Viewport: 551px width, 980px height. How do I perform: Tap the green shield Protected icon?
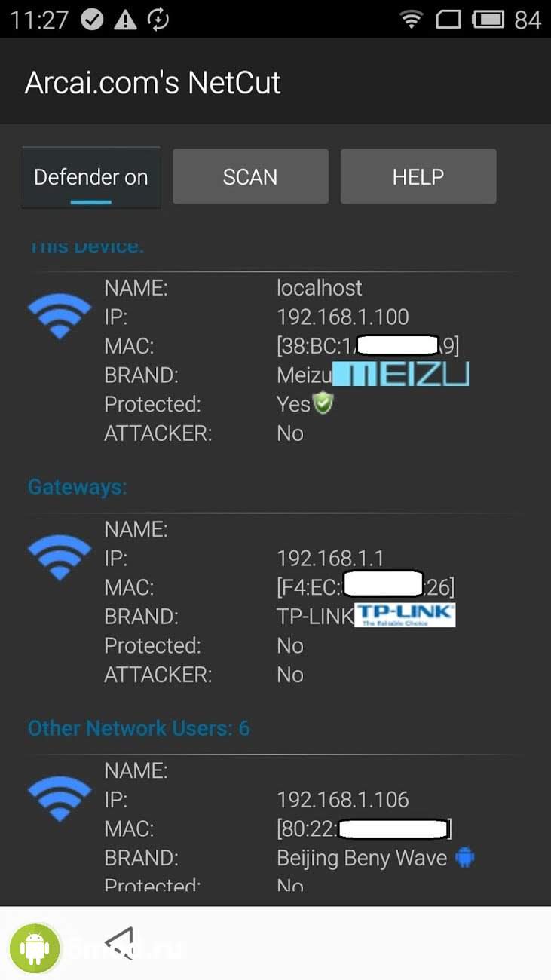[x=323, y=404]
